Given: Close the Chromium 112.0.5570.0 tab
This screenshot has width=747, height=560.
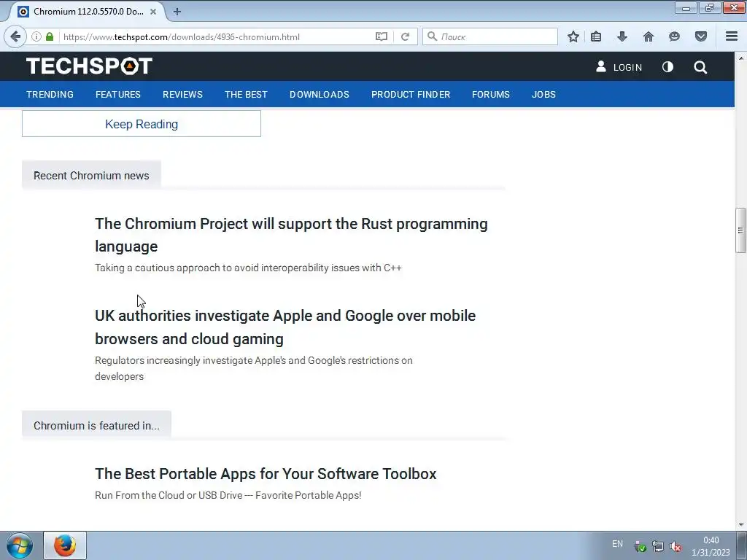Looking at the screenshot, I should [x=153, y=12].
